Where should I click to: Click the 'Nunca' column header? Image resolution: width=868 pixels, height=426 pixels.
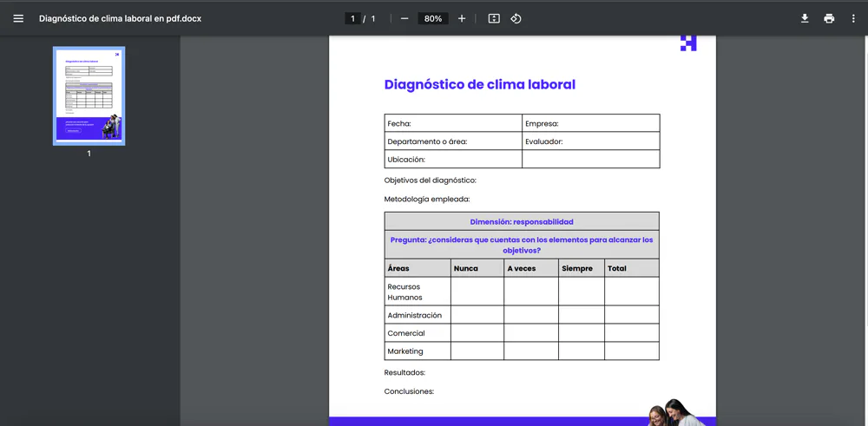477,268
